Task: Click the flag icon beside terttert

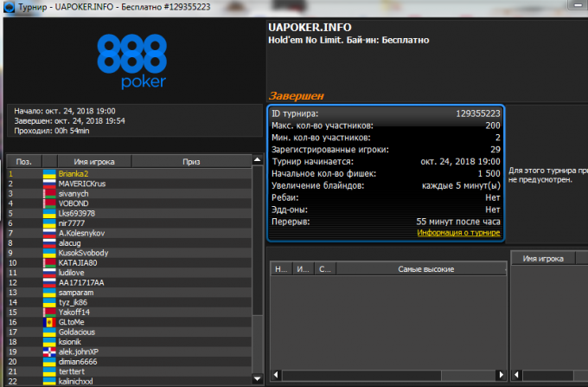Action: click(49, 371)
